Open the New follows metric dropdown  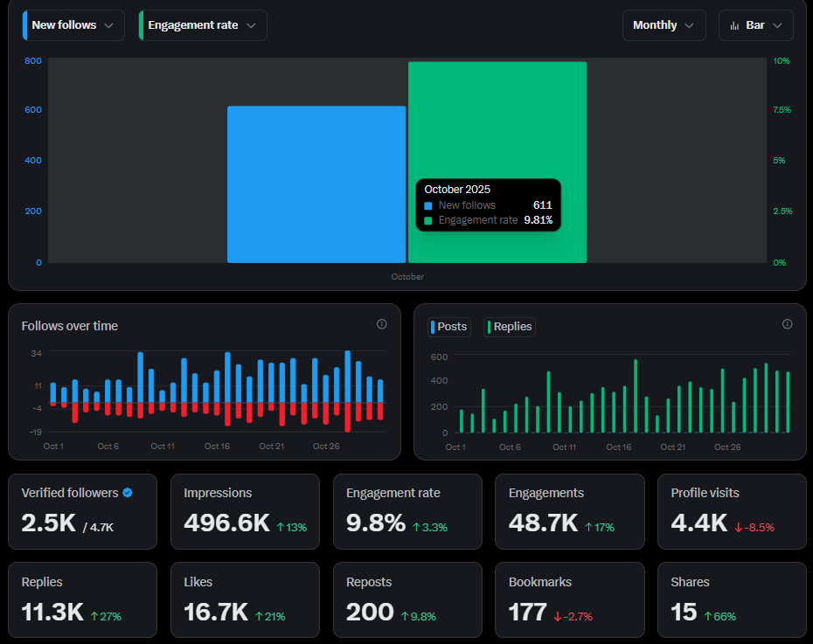(x=73, y=25)
